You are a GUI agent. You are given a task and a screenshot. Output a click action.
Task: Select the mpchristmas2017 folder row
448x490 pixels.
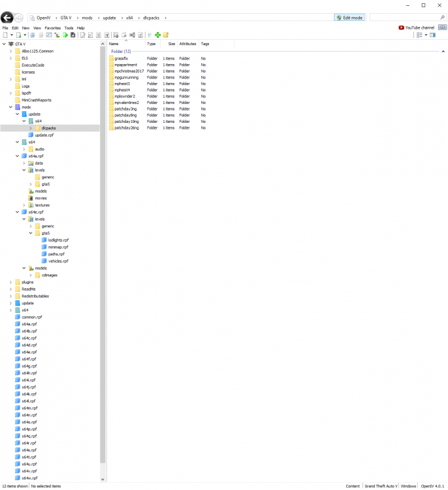point(158,71)
